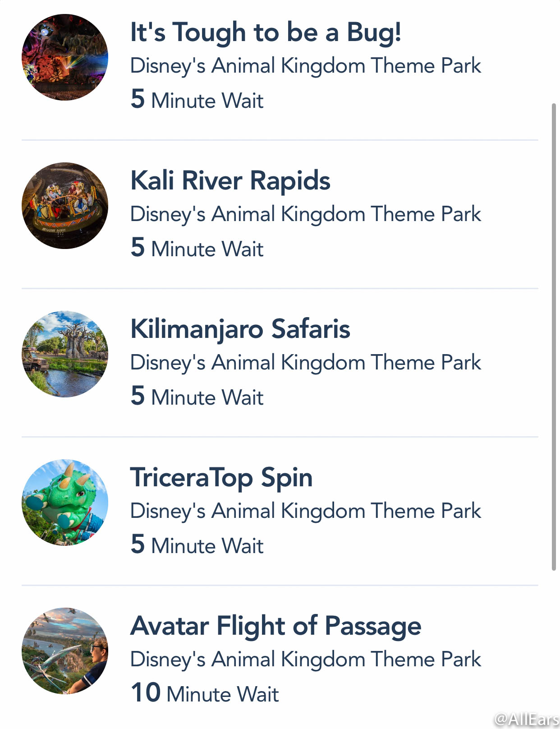Open It's Tough to be a Bug! thumbnail
Image resolution: width=560 pixels, height=729 pixels.
[65, 57]
